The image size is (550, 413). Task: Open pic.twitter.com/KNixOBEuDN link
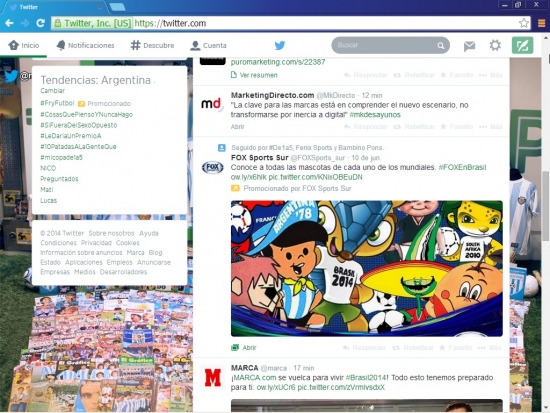[x=315, y=177]
